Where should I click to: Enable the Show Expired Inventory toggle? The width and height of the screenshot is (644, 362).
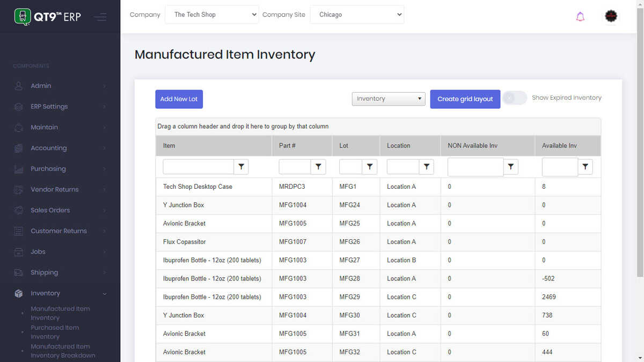point(514,98)
